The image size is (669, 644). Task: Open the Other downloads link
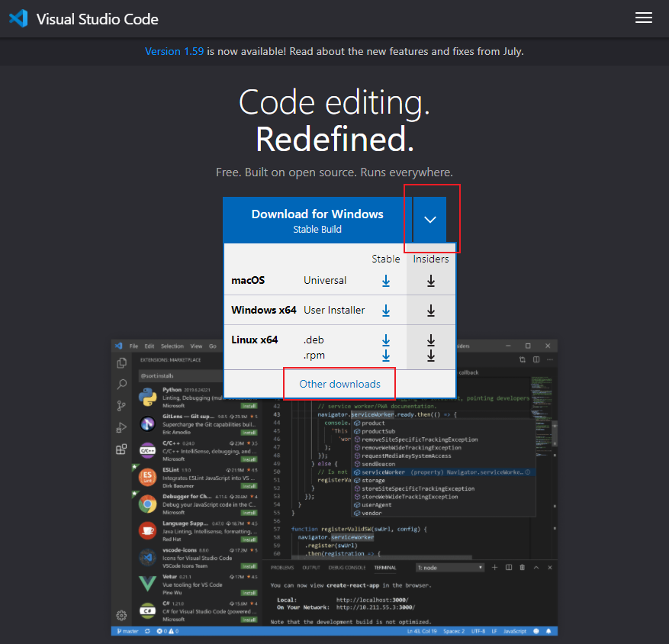339,384
